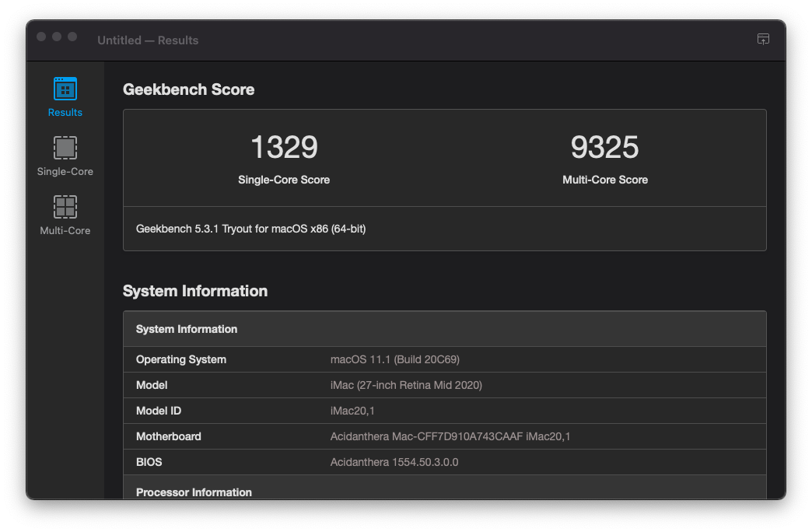Click the 'Geekbench Score' heading
The image size is (812, 532).
pyautogui.click(x=188, y=89)
